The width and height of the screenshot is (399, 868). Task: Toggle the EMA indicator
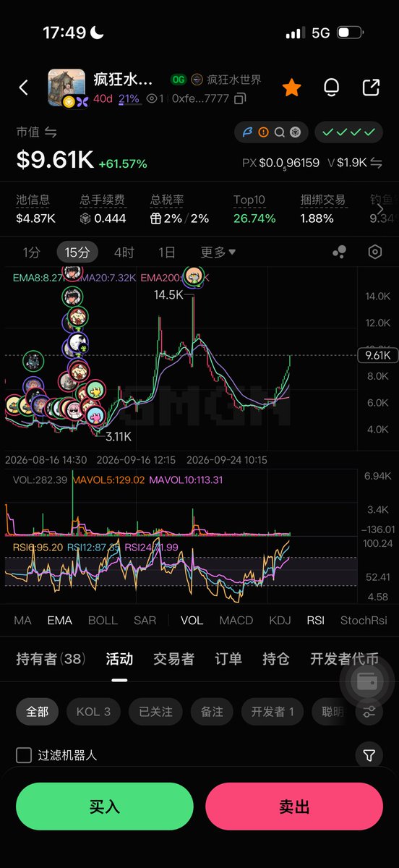[x=59, y=620]
